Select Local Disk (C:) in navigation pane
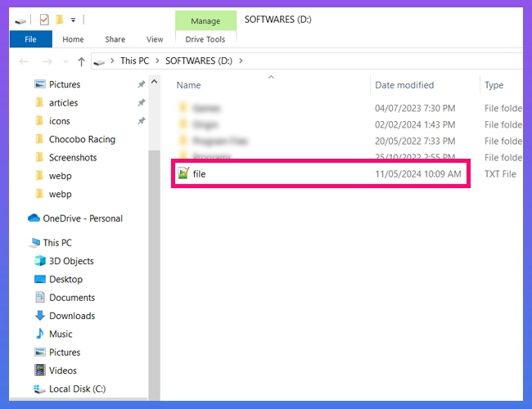The width and height of the screenshot is (532, 409). 77,389
